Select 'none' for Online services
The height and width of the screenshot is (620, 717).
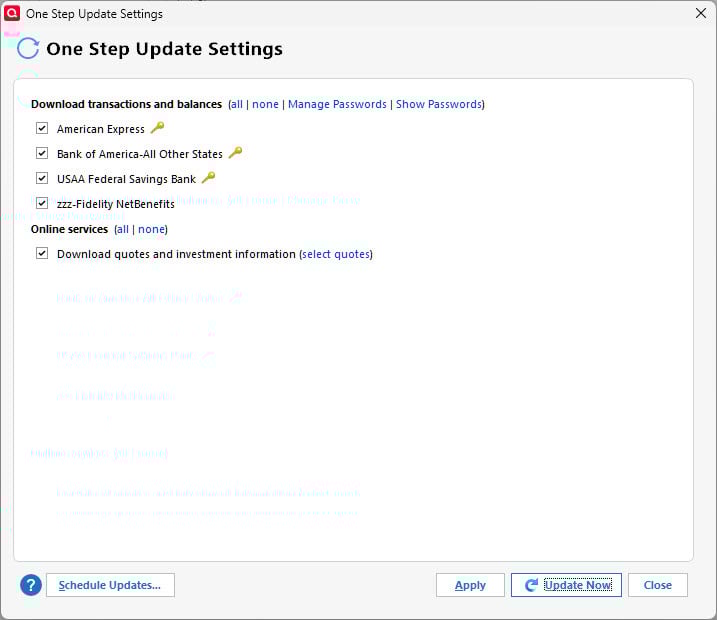(x=151, y=229)
